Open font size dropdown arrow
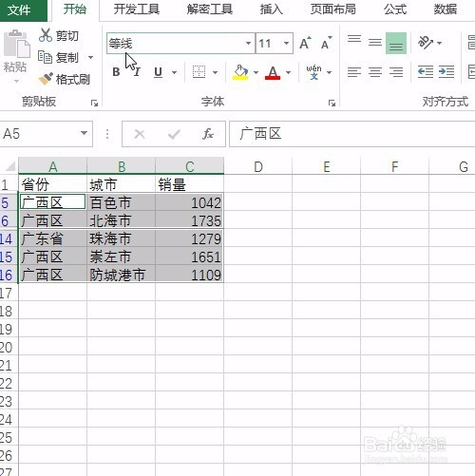 286,43
